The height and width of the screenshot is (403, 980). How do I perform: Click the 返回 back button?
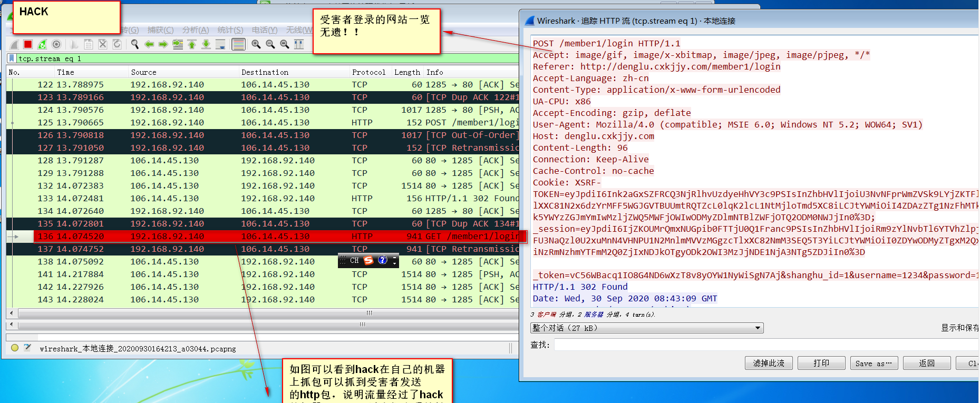coord(927,363)
